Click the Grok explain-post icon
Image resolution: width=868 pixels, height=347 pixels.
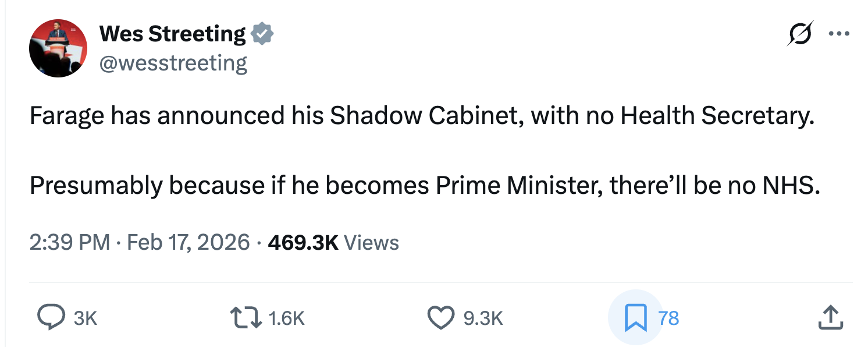801,34
